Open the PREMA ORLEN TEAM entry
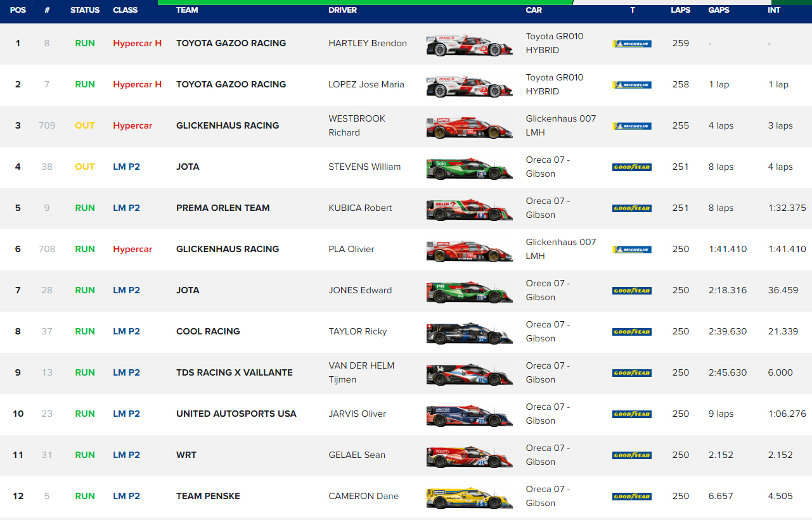The width and height of the screenshot is (812, 520). pyautogui.click(x=222, y=208)
